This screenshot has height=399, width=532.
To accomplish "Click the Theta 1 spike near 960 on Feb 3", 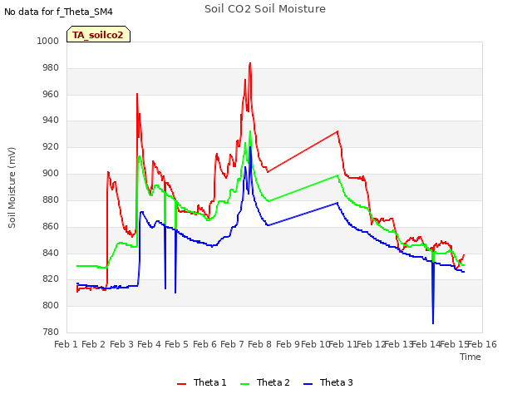I will [137, 94].
